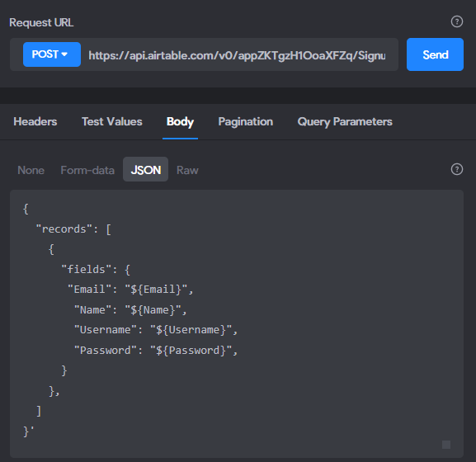This screenshot has width=476, height=462.
Task: Click the "records": [ line in the editor
Action: [73, 229]
